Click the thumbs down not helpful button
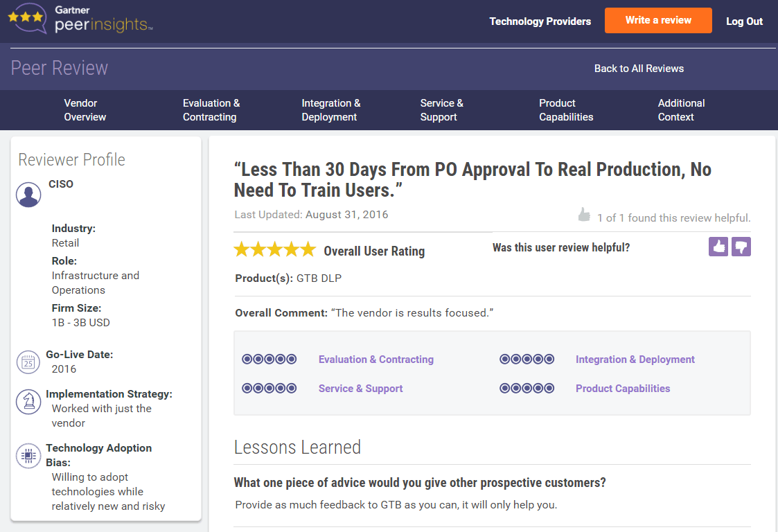The image size is (778, 532). (x=741, y=247)
